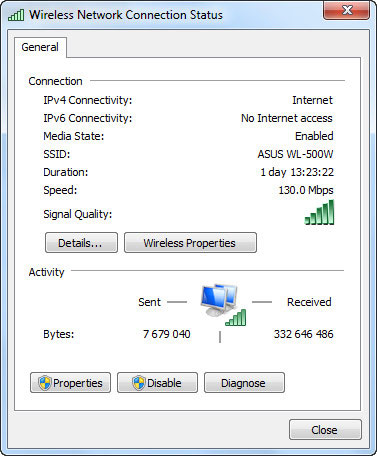The image size is (377, 456).
Task: Click the shield icon on Properties button
Action: (x=45, y=383)
